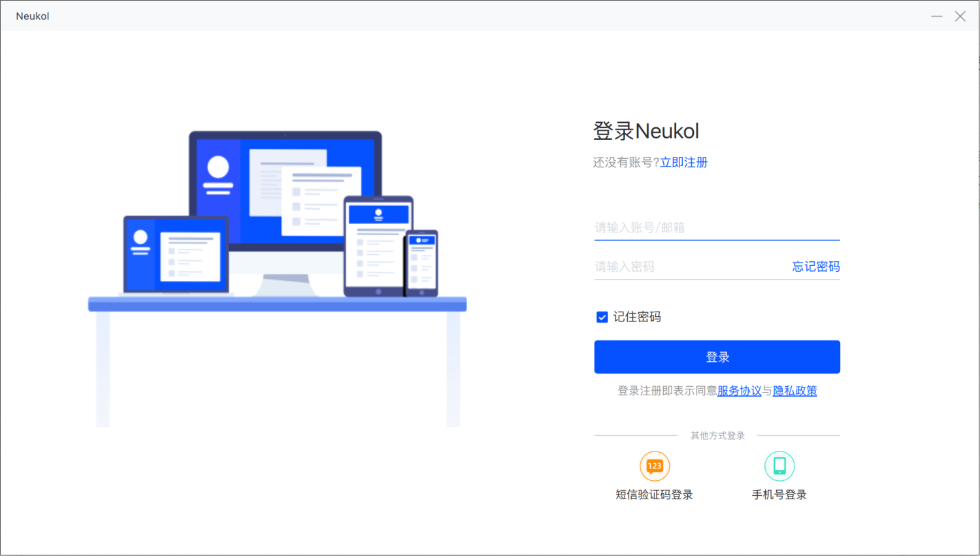Uncheck the 记住密码 checkbox
The height and width of the screenshot is (556, 980).
602,317
